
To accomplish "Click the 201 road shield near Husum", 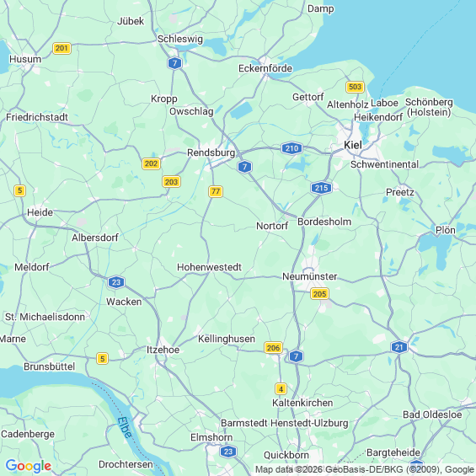I will pos(62,48).
